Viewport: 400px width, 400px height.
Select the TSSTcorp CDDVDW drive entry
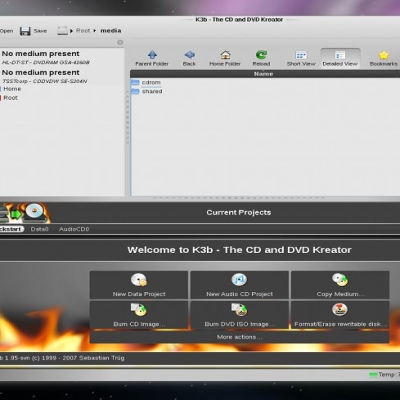pos(62,76)
